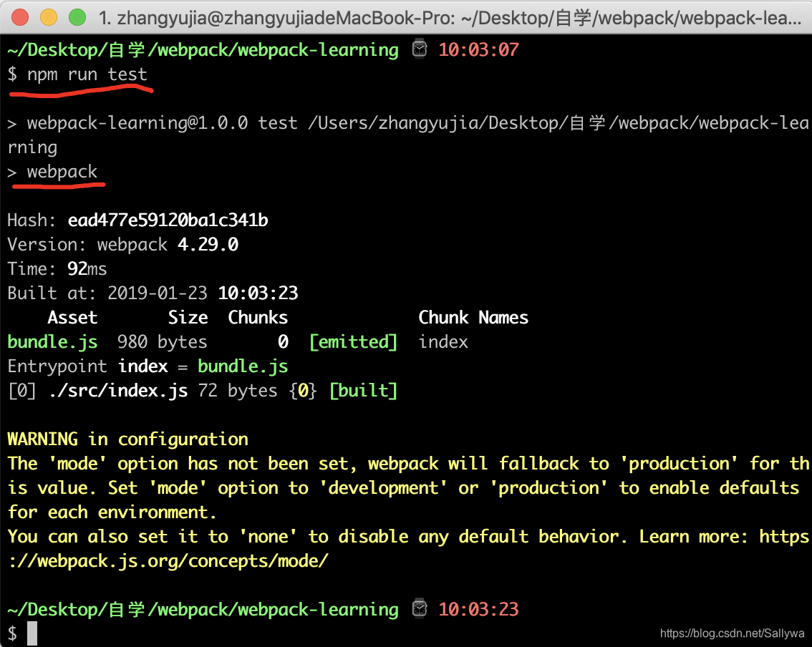Click bundle.js in the asset row
The image size is (812, 647).
coord(52,341)
